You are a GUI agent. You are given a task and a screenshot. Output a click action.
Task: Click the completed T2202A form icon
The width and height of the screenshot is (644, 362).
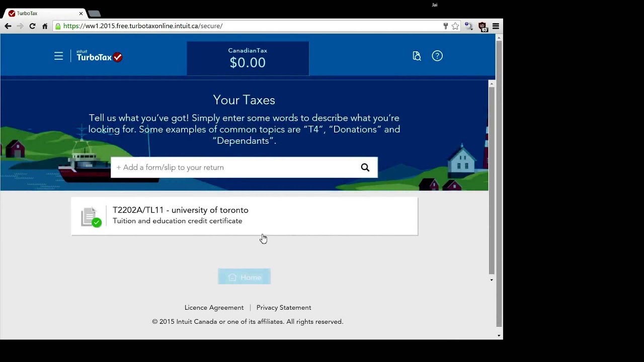pyautogui.click(x=91, y=217)
